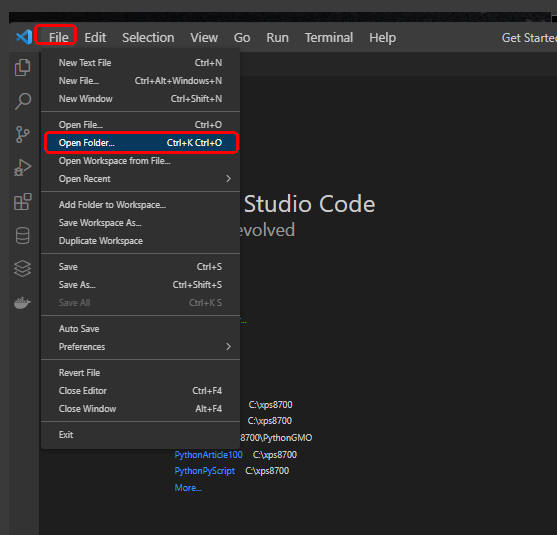
Task: Open the stacked layers icon in activity bar
Action: (23, 269)
